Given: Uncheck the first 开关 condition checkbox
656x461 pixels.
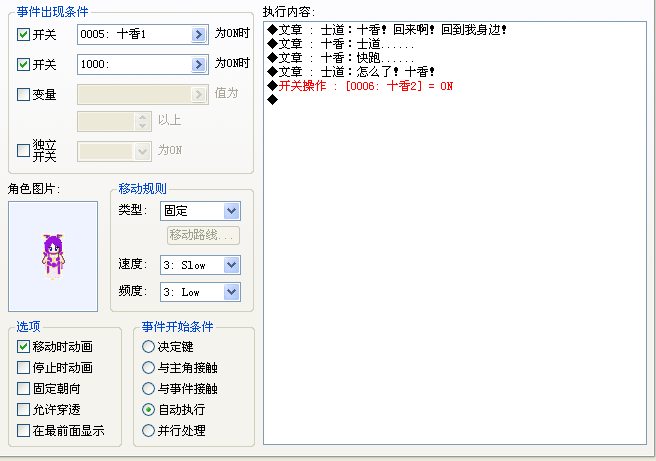Looking at the screenshot, I should tap(23, 34).
